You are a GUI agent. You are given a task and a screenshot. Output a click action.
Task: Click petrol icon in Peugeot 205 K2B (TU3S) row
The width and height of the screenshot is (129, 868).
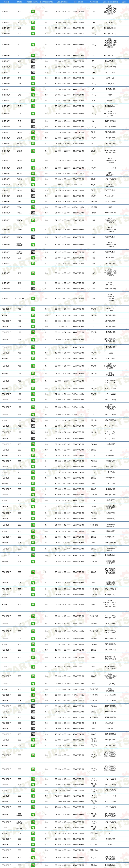33,537
